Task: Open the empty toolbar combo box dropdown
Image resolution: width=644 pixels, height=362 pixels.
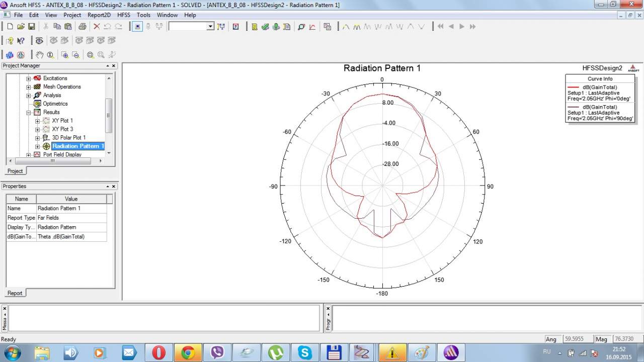Action: click(x=210, y=27)
